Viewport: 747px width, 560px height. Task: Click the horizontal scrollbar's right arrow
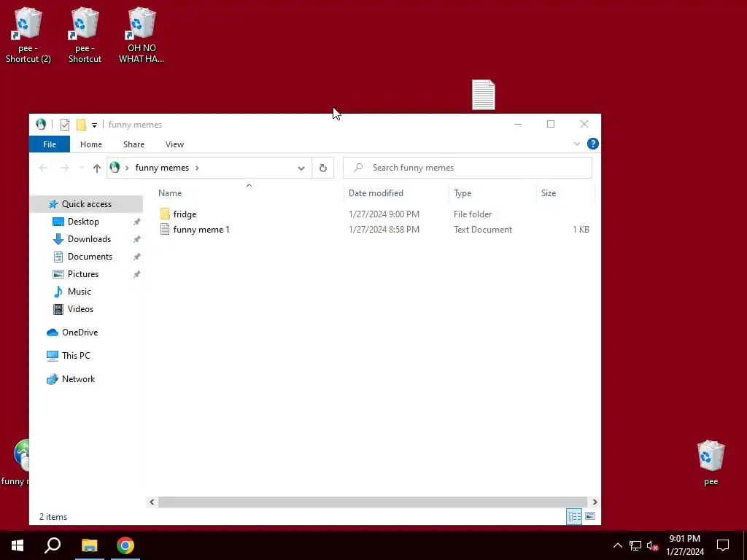[x=595, y=502]
